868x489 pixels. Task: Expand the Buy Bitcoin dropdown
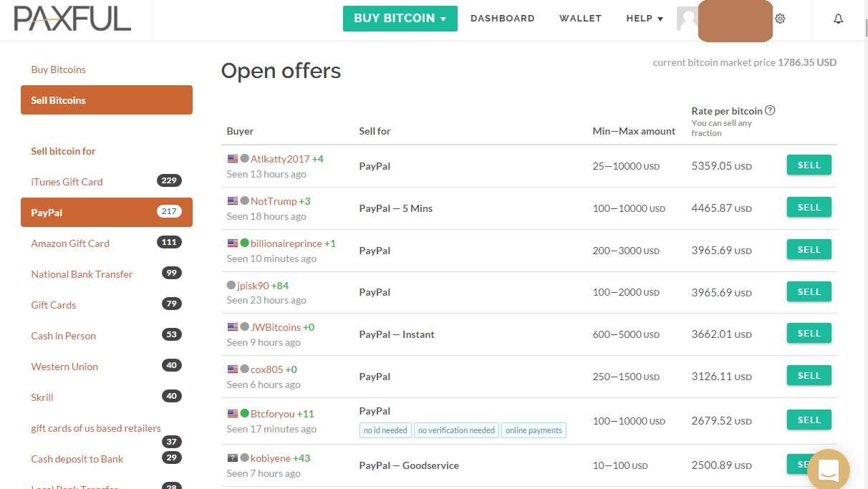(400, 19)
